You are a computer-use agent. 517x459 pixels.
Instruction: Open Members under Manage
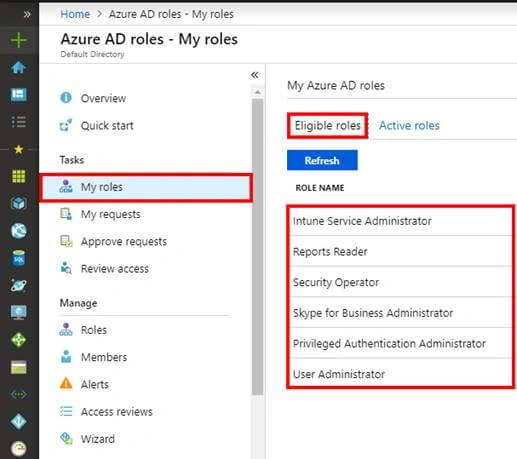104,357
